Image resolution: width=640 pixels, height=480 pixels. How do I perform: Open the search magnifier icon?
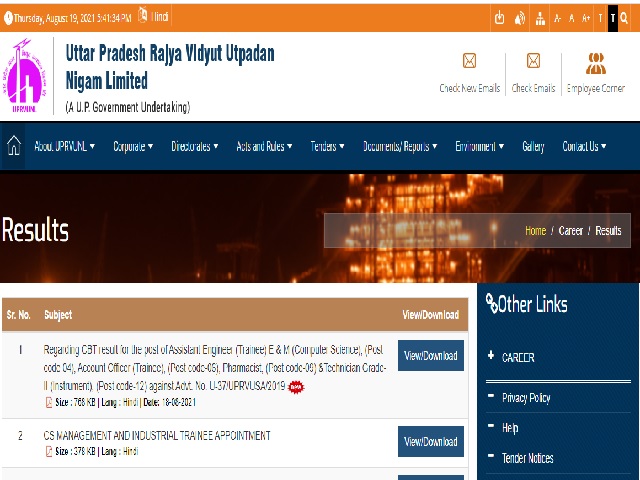[624, 18]
